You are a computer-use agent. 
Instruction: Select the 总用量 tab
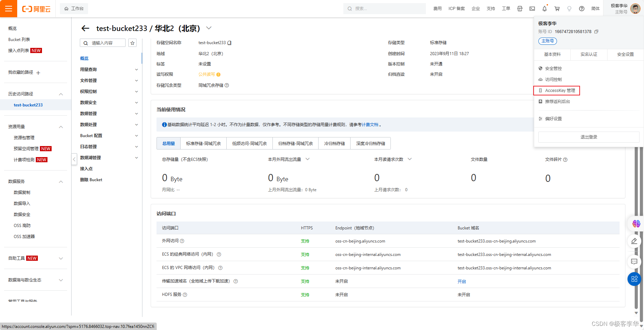coord(169,143)
